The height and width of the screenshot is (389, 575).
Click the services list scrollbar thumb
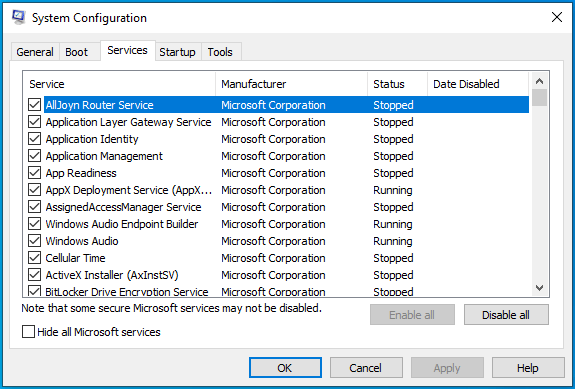coord(539,98)
